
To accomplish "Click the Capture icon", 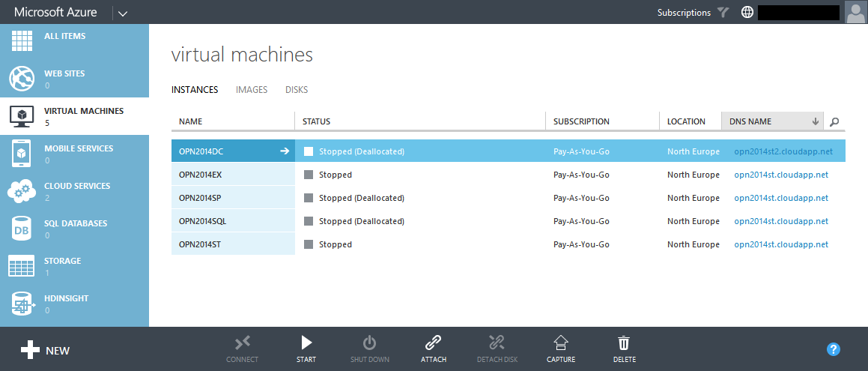I will pos(561,343).
